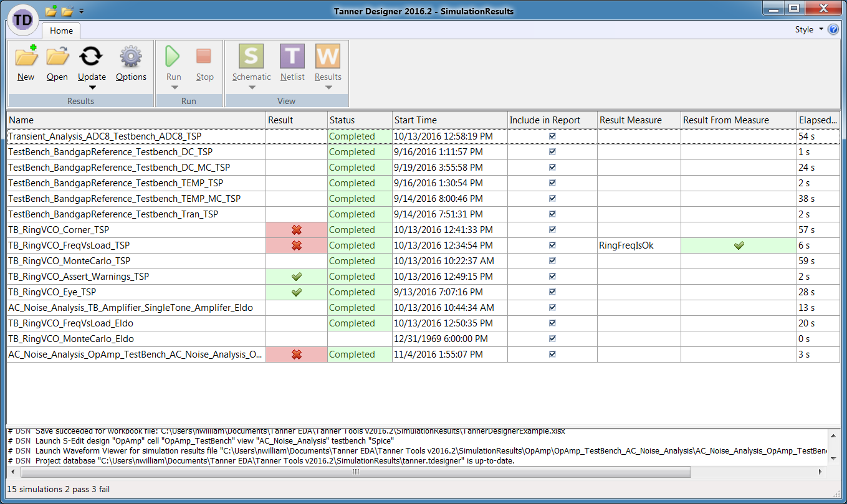The height and width of the screenshot is (504, 847).
Task: Click the Update refresh icon
Action: pos(91,57)
